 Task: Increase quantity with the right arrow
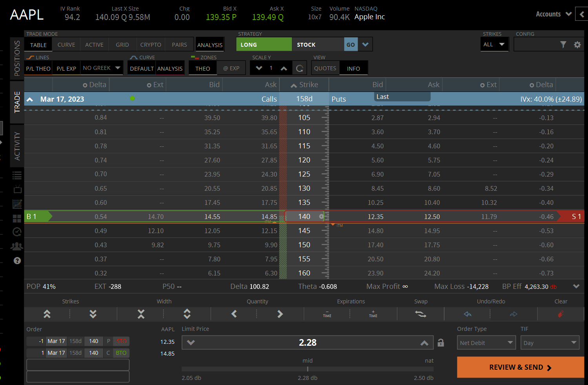(280, 314)
